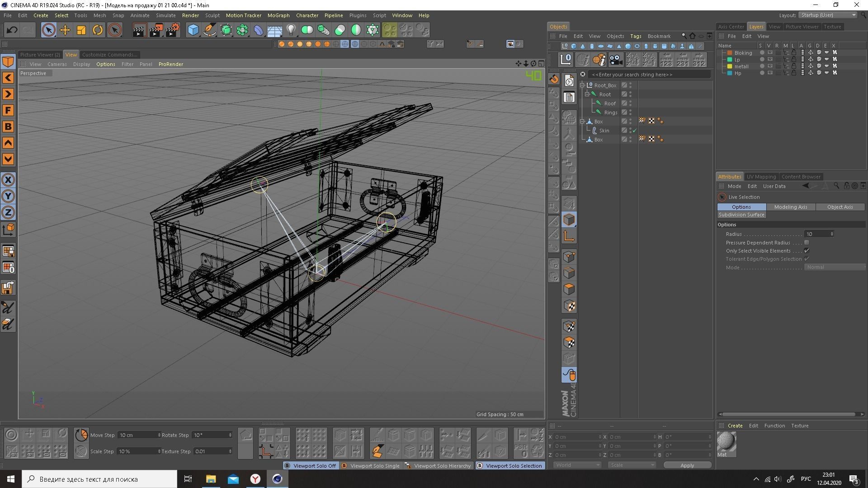Click the metall layer yellow color swatch
Image resolution: width=868 pixels, height=488 pixels.
[729, 66]
